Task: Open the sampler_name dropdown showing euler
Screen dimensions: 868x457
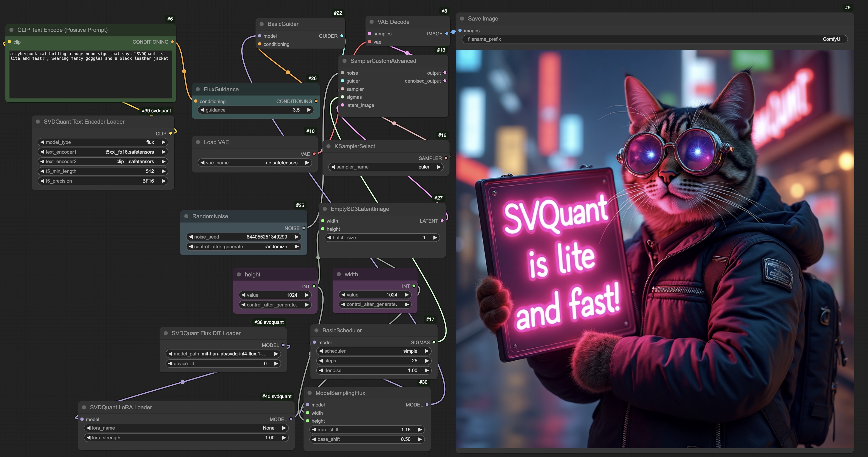Action: pos(386,167)
